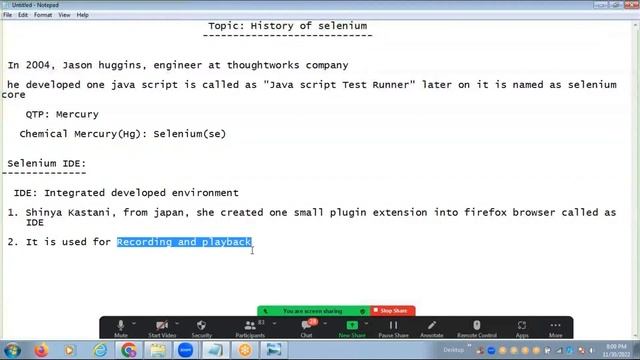Open the Help menu in Notepad
640x360 pixels.
[82, 15]
